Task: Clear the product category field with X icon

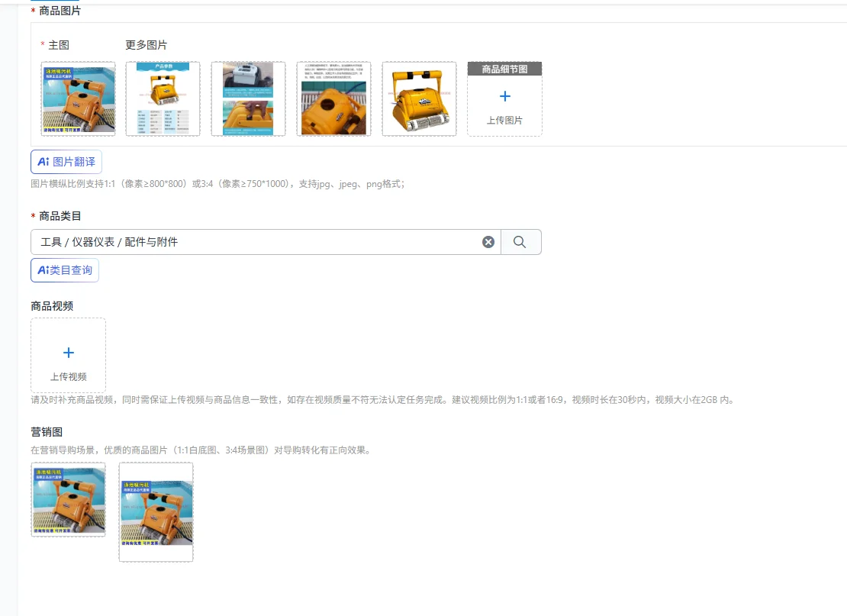Action: 488,242
